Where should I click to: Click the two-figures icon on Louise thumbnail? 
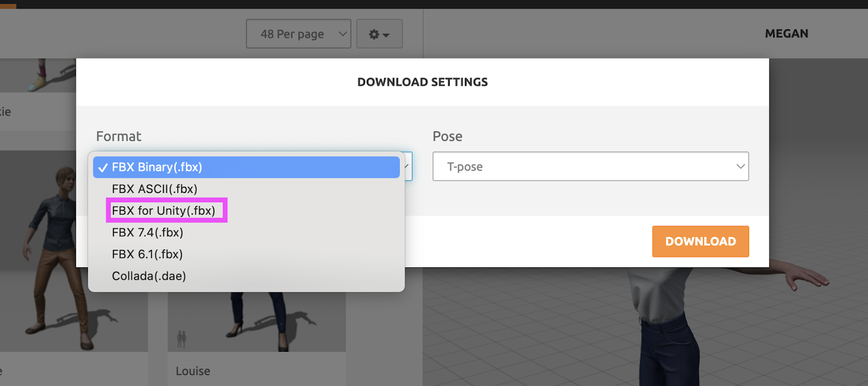[182, 339]
